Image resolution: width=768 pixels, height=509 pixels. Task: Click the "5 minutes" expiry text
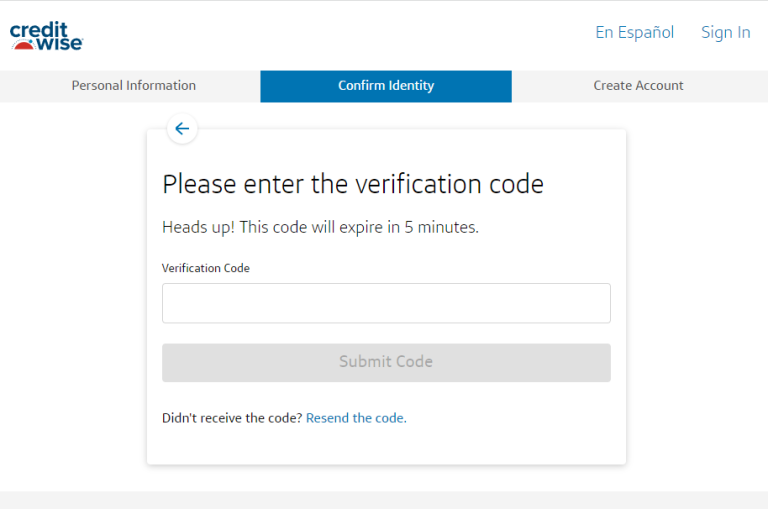(441, 227)
